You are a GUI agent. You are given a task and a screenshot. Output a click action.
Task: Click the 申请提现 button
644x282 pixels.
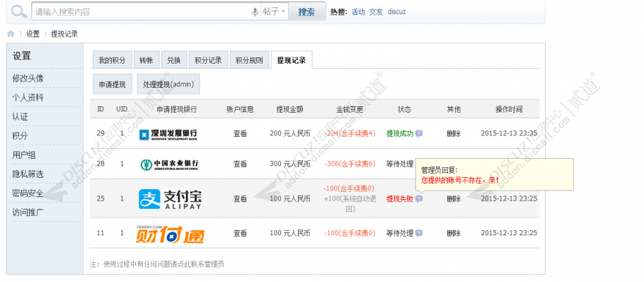click(112, 84)
